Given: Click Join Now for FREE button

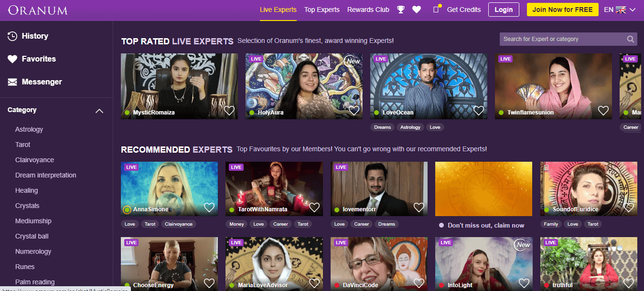Looking at the screenshot, I should tap(563, 10).
